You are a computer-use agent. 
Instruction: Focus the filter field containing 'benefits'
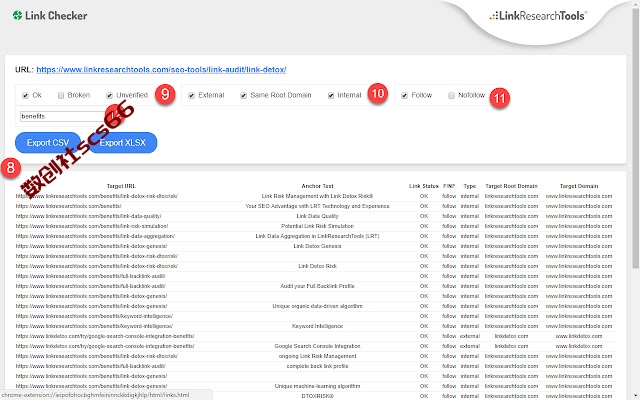tap(64, 116)
